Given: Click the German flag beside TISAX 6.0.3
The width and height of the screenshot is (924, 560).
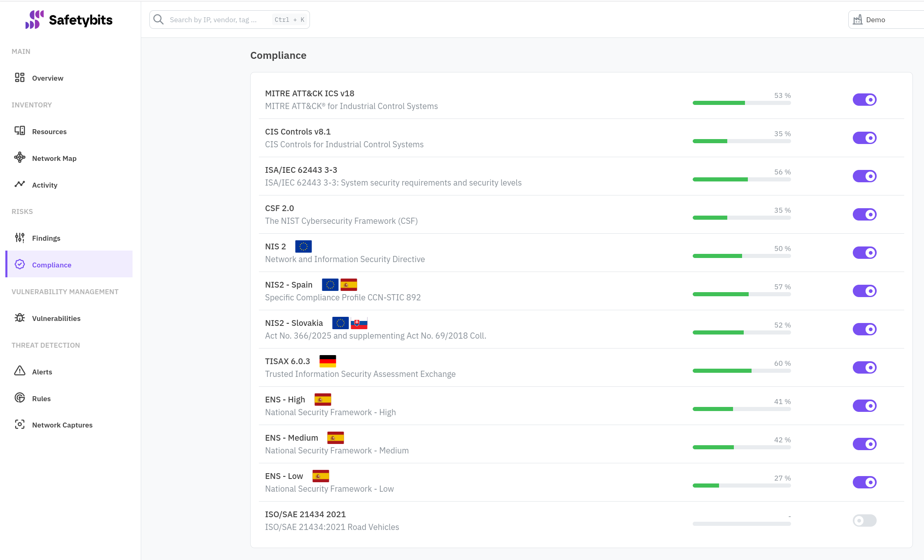Looking at the screenshot, I should pyautogui.click(x=328, y=361).
